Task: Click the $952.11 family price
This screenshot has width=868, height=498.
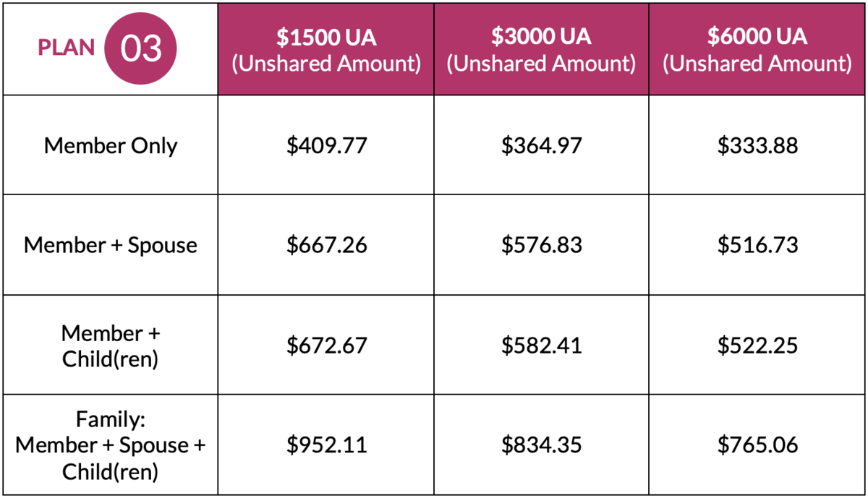Action: coord(326,445)
